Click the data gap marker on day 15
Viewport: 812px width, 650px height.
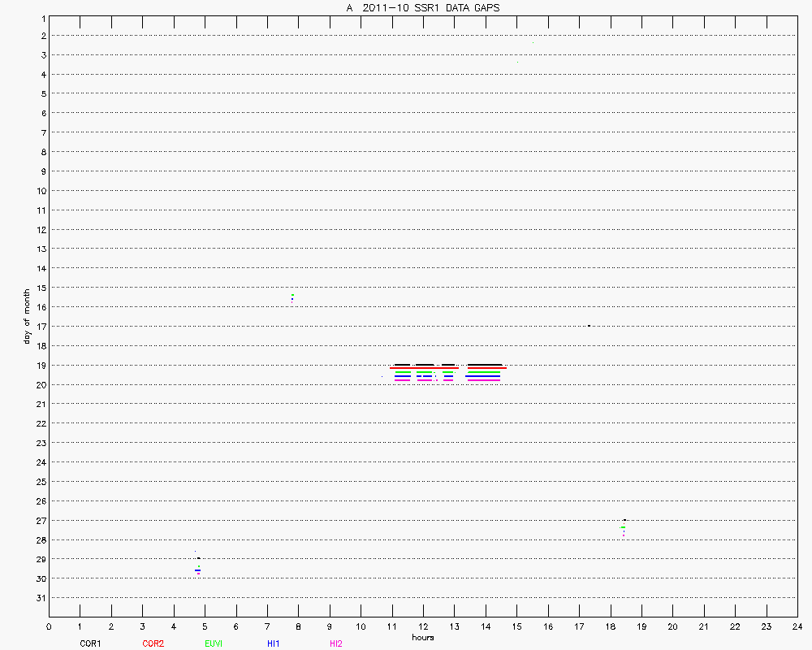pyautogui.click(x=292, y=297)
